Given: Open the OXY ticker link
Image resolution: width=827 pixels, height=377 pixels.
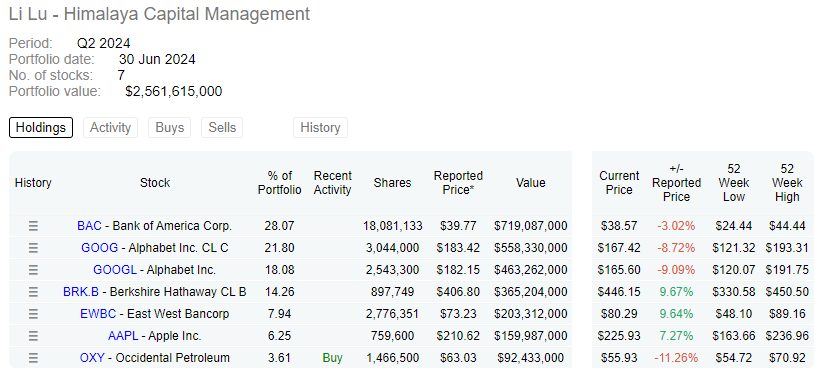Looking at the screenshot, I should [92, 358].
